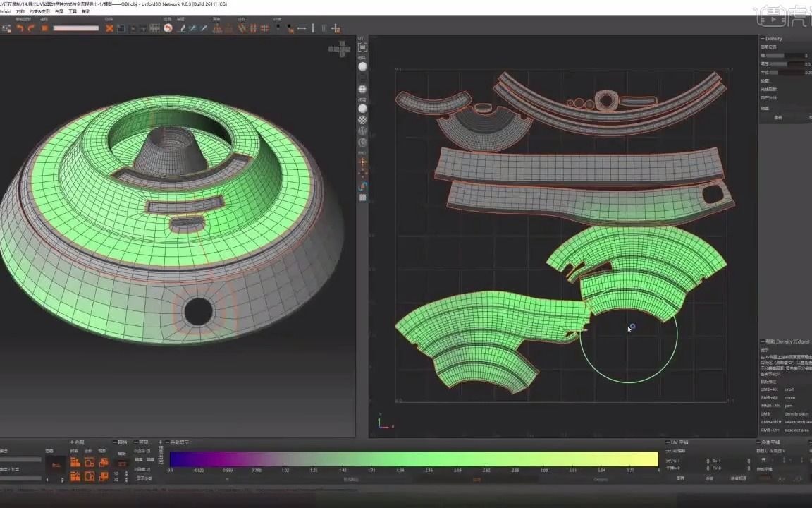The width and height of the screenshot is (812, 508).
Task: Click the middle button under UV 平铺 panel
Action: click(709, 478)
